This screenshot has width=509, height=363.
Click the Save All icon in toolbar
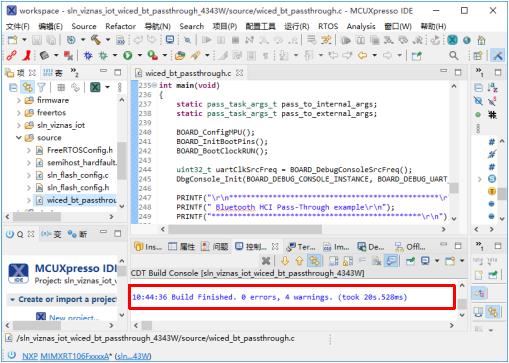(x=51, y=40)
